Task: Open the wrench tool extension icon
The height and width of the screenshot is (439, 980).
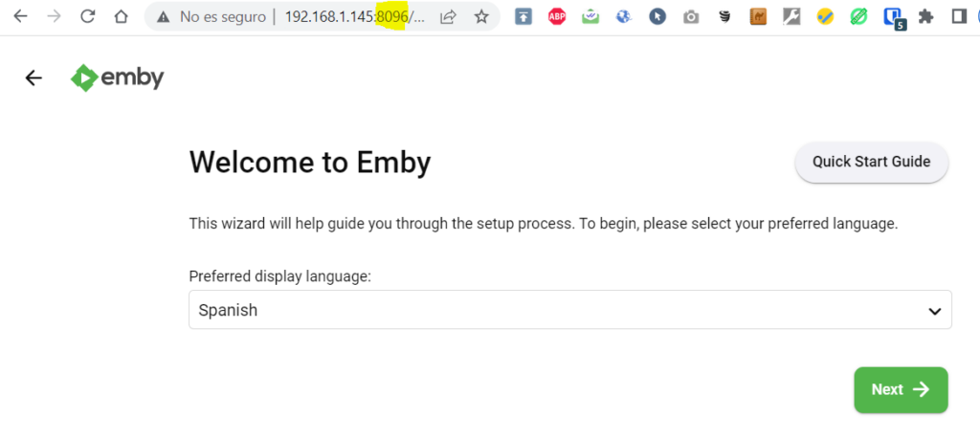Action: (x=791, y=17)
